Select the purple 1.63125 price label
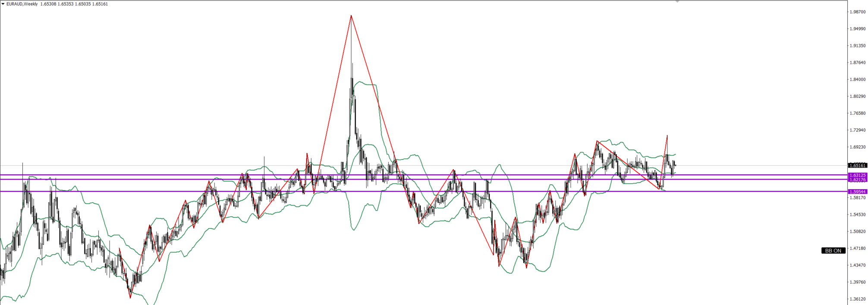 coord(857,175)
